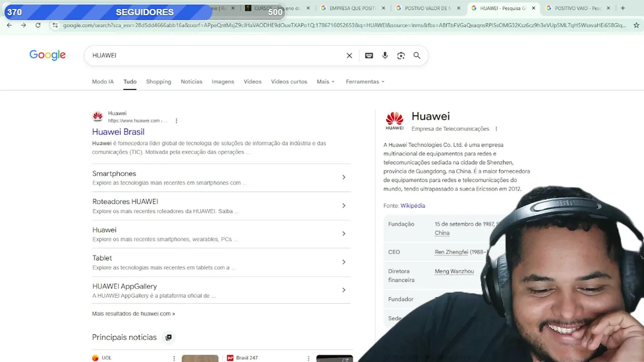
Task: Open Meng Wanzhou link
Action: [x=454, y=271]
